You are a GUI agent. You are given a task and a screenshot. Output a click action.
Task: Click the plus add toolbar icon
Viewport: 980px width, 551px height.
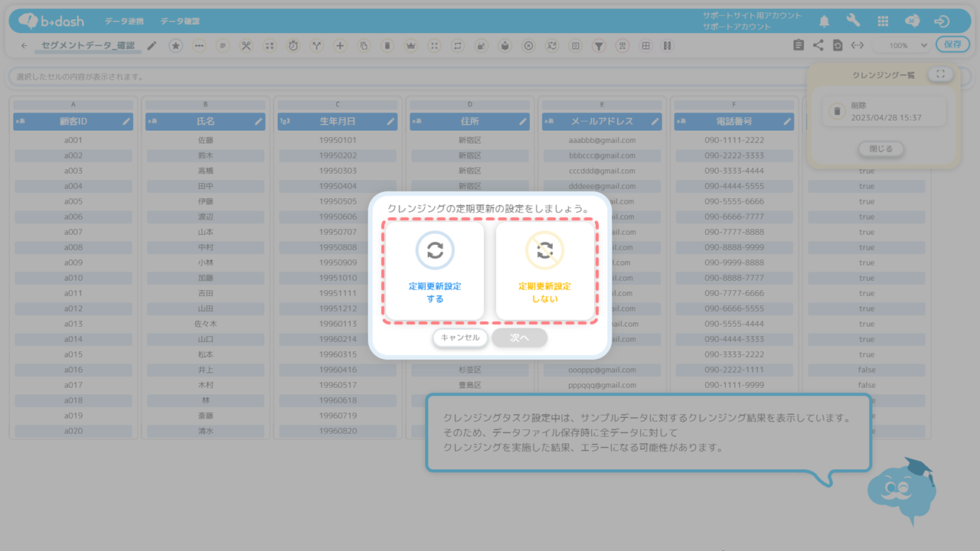(x=341, y=46)
